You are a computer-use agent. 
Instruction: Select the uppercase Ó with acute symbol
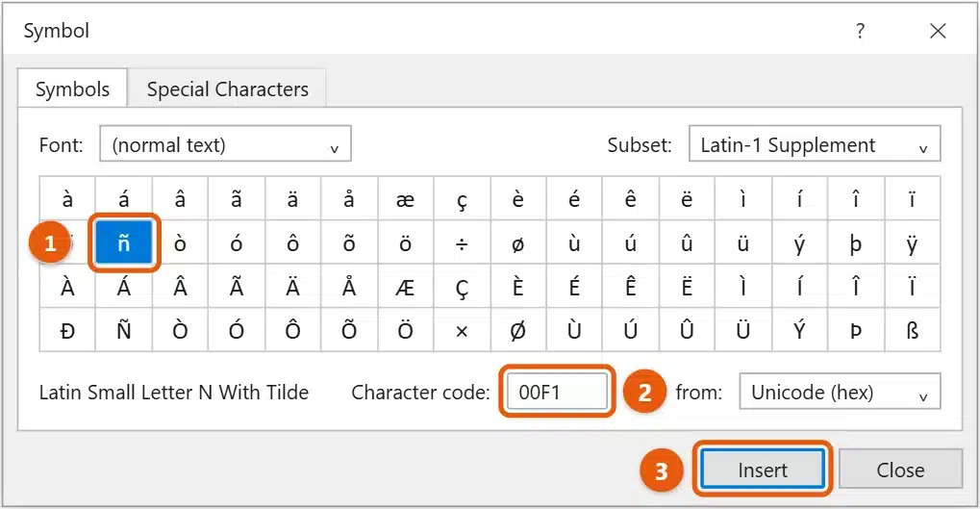pos(237,330)
